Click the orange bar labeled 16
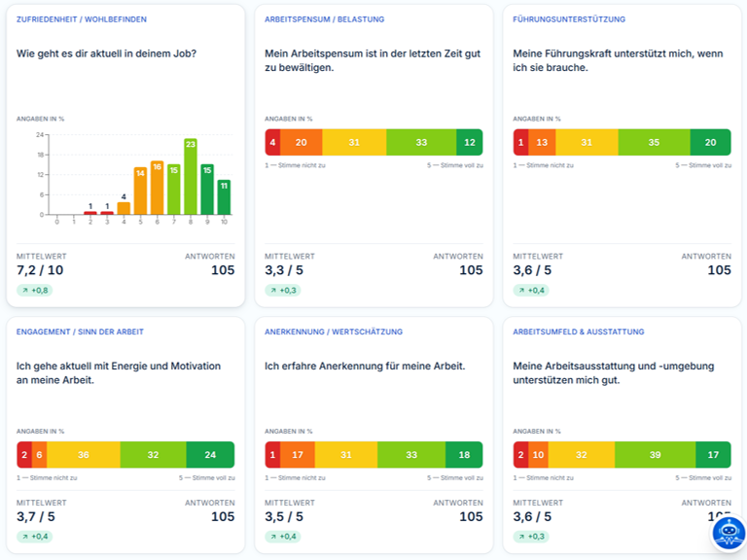 coord(158,188)
